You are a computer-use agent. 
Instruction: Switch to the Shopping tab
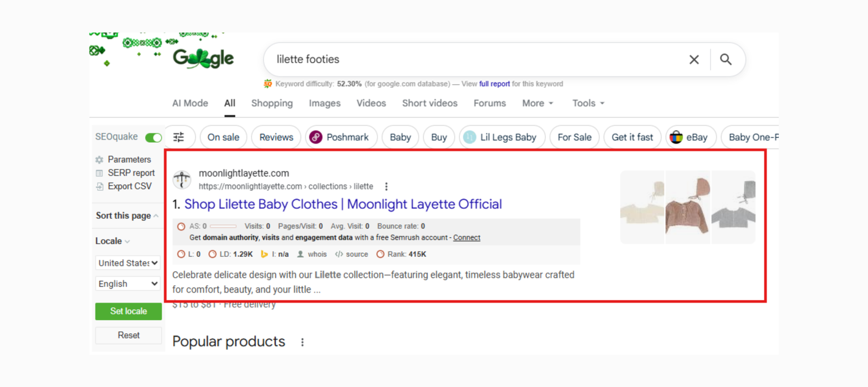point(272,103)
